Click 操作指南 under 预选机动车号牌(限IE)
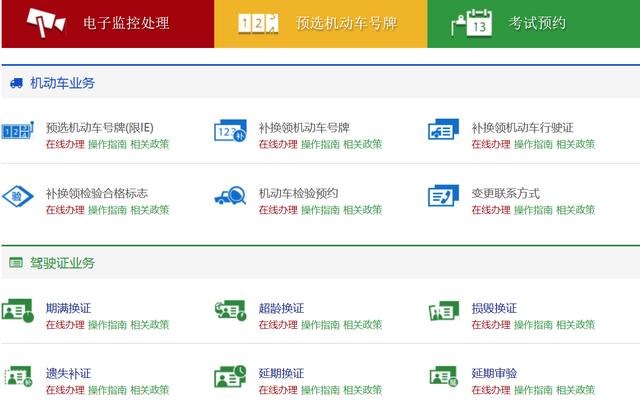Viewport: 640px width, 400px height. [x=107, y=144]
